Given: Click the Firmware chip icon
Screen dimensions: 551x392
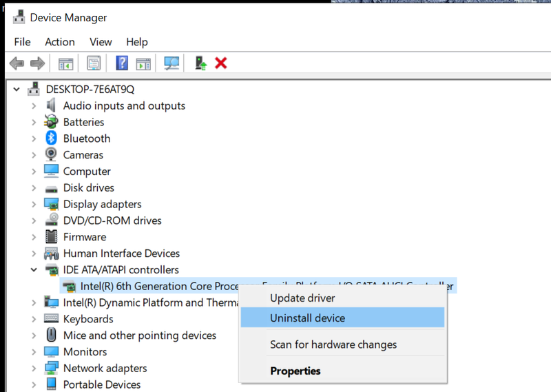Looking at the screenshot, I should (51, 236).
